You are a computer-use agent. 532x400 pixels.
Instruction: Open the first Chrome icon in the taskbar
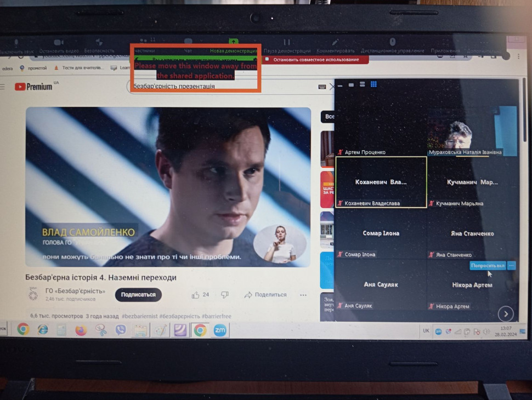[23, 329]
